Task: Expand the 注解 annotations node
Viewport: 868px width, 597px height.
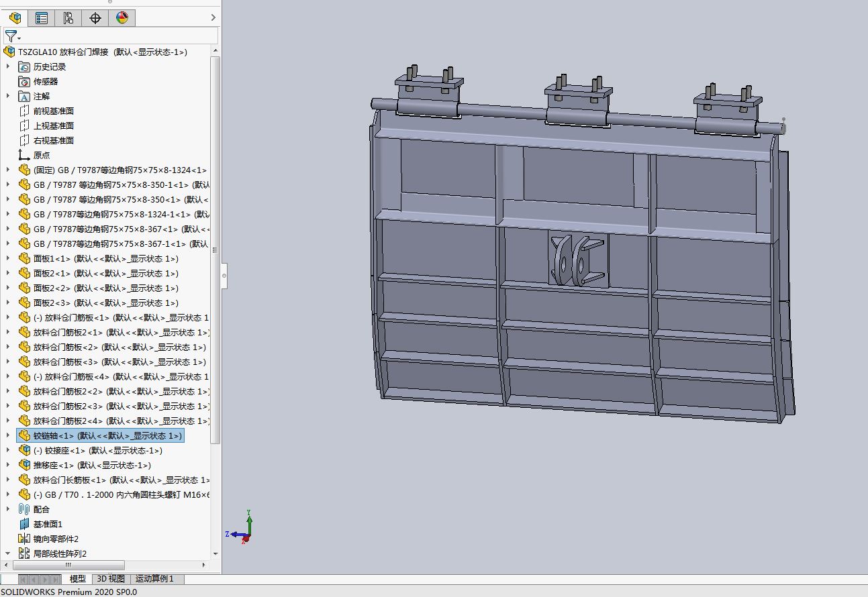Action: coord(8,96)
